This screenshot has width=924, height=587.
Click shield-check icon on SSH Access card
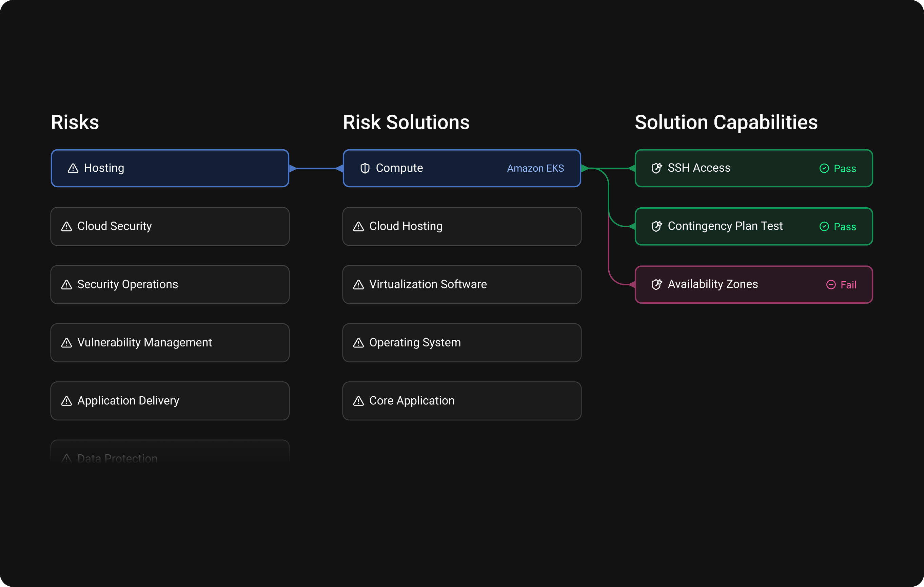656,168
